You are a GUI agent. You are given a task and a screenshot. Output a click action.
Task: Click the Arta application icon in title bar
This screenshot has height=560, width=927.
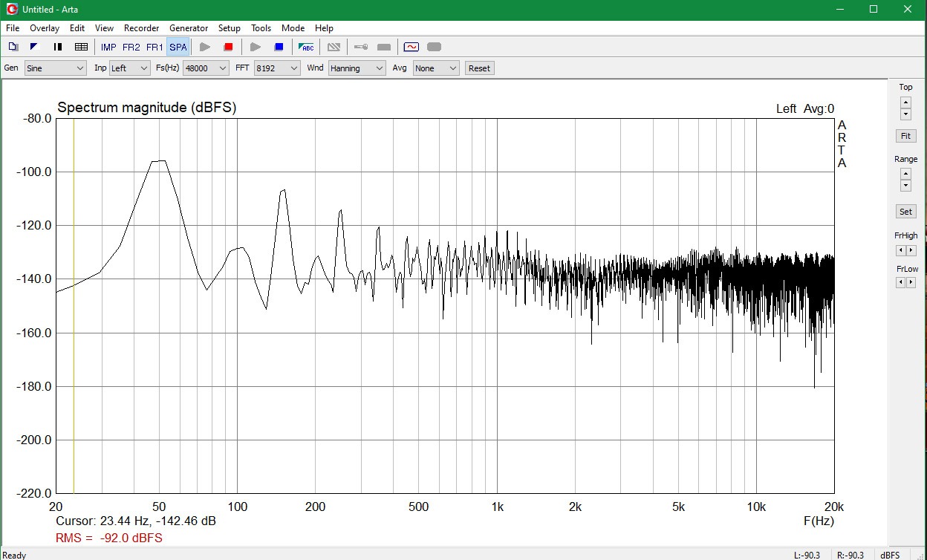(12, 9)
